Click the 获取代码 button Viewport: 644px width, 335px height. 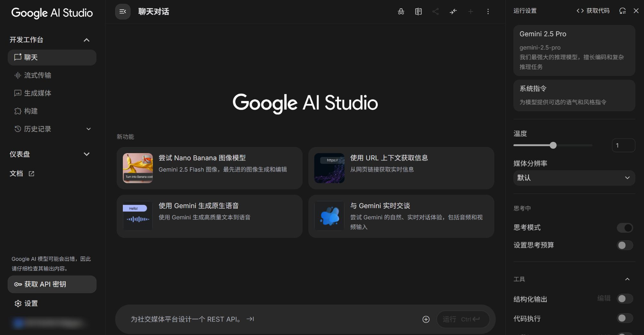593,11
